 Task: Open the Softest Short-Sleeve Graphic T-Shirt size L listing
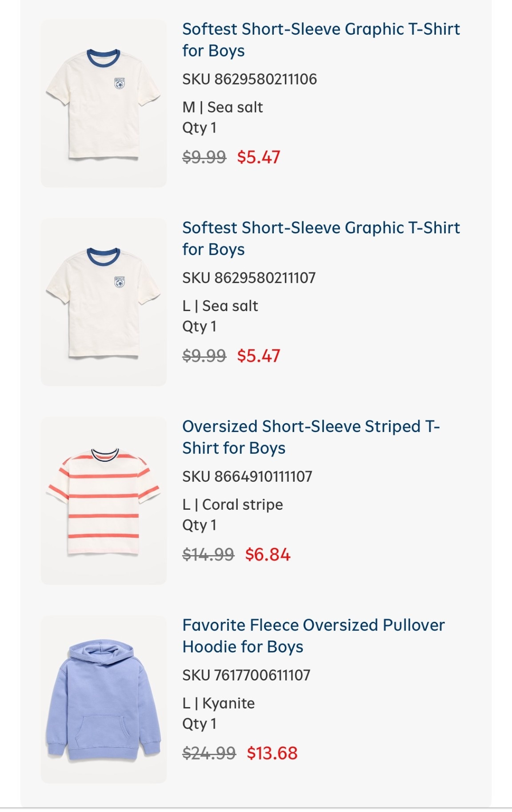click(x=321, y=239)
